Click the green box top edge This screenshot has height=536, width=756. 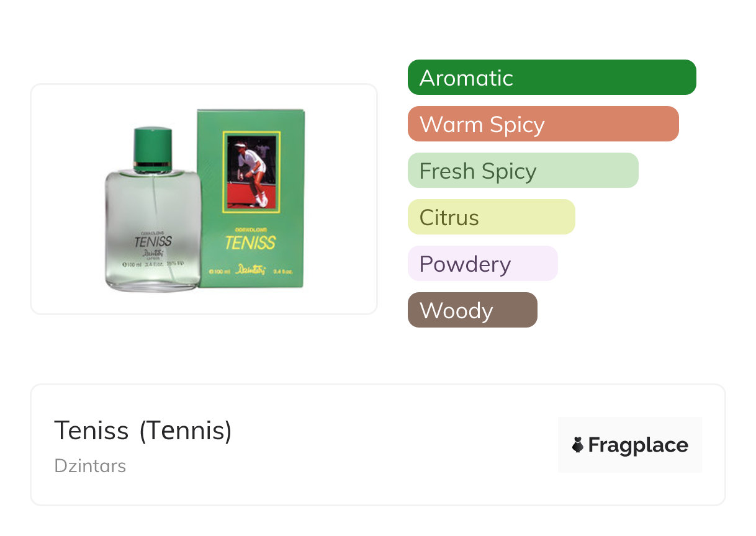251,112
